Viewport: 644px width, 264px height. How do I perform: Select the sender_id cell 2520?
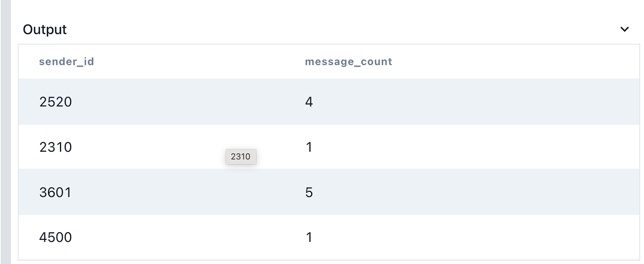(56, 102)
